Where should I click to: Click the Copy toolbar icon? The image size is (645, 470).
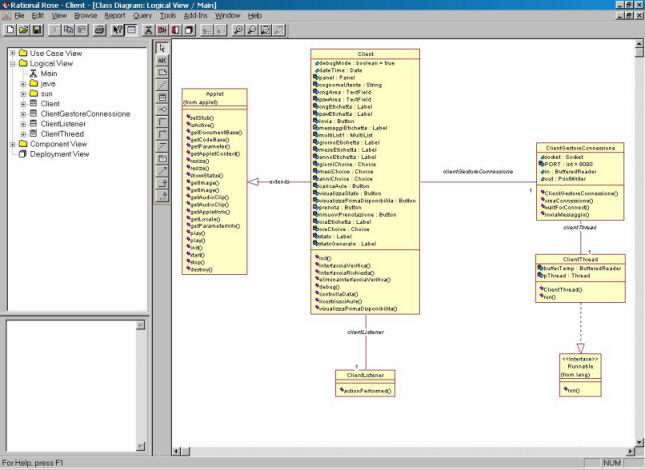pos(68,30)
